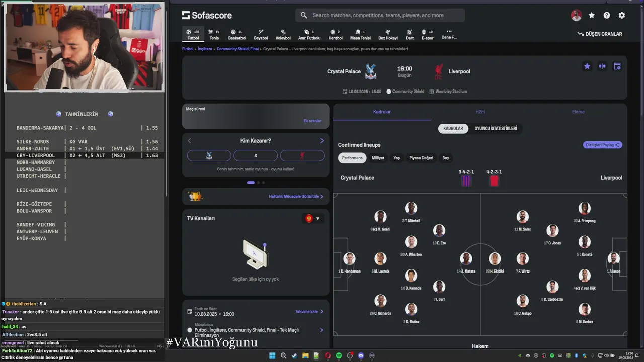The image size is (644, 362).
Task: Open the help question mark icon
Action: [607, 15]
